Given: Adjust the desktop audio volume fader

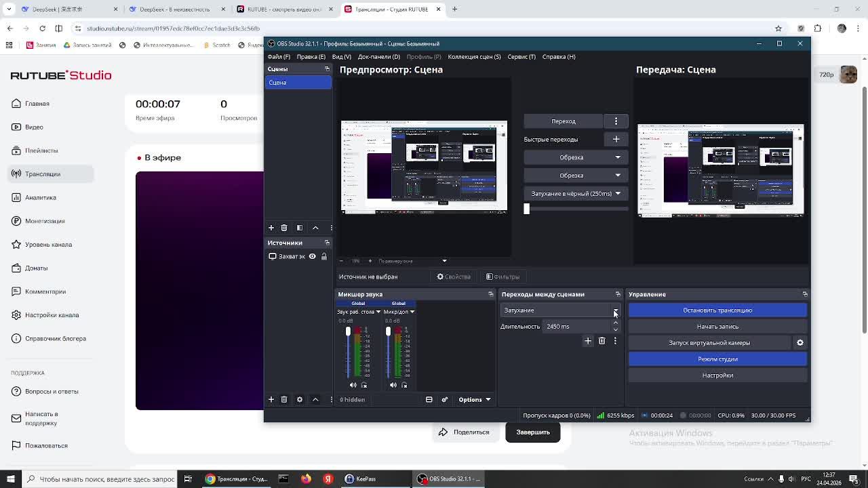Looking at the screenshot, I should (x=348, y=331).
